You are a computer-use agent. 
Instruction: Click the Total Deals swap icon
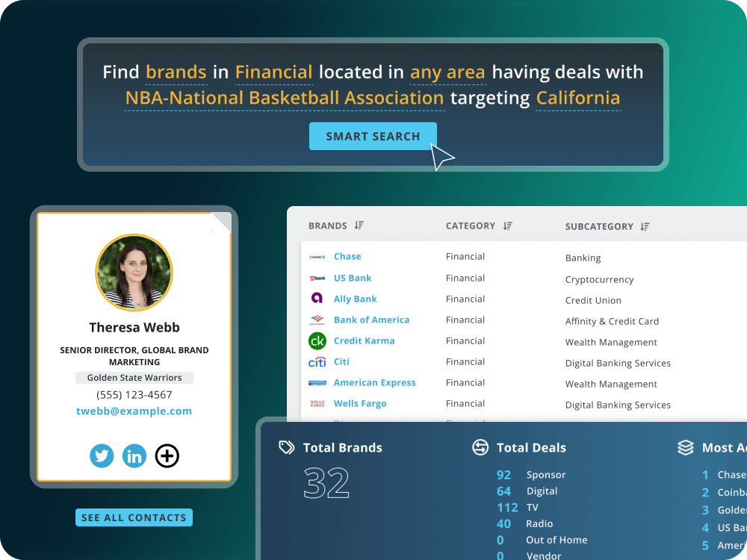pos(480,447)
